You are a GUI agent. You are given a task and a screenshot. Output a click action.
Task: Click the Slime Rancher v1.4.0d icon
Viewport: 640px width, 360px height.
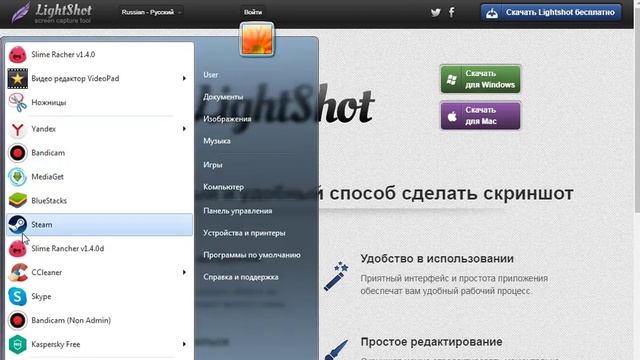click(x=18, y=249)
